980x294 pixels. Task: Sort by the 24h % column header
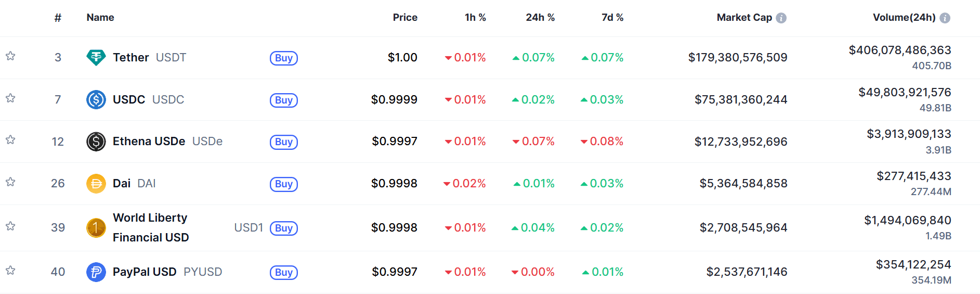(540, 18)
